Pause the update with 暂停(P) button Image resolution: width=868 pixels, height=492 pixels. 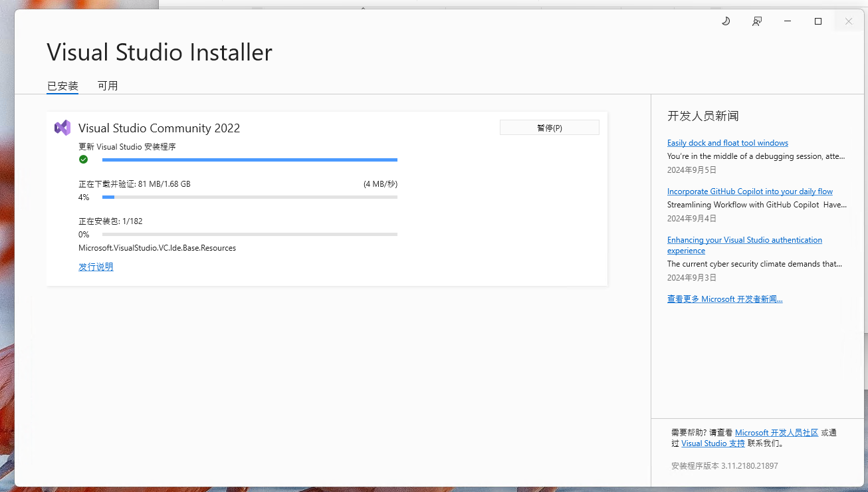(x=550, y=128)
